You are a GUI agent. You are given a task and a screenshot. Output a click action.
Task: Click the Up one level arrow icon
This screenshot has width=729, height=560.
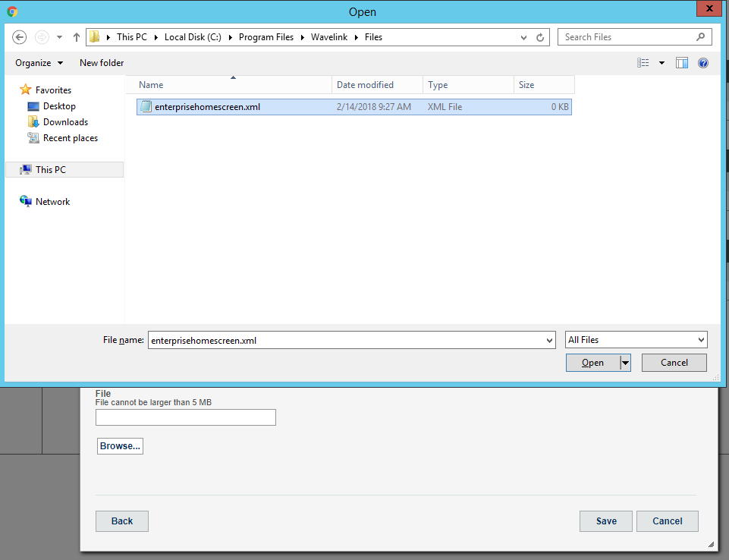pyautogui.click(x=77, y=36)
